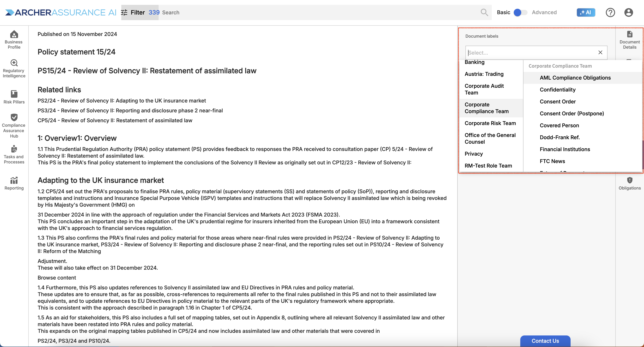Clear the document labels selector
This screenshot has height=347, width=644.
(x=600, y=52)
